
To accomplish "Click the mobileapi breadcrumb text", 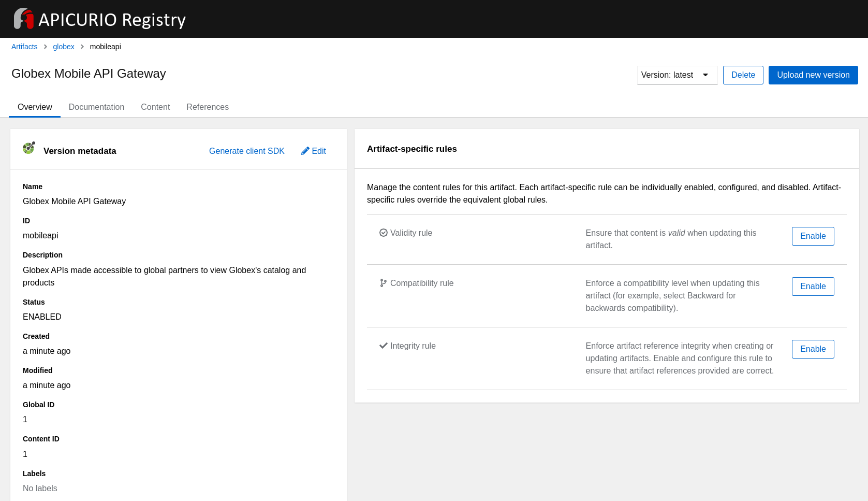I will (x=106, y=47).
